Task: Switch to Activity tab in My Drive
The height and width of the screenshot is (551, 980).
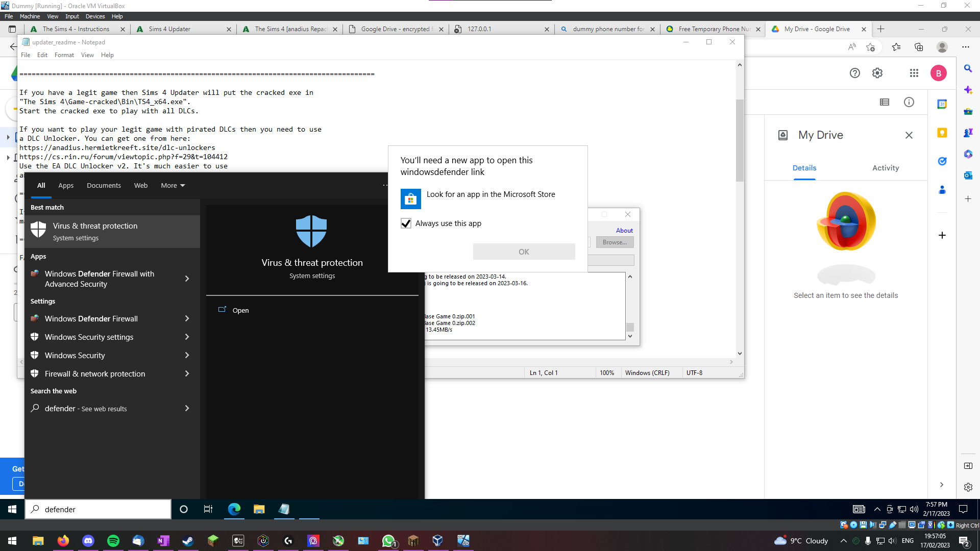Action: point(885,168)
